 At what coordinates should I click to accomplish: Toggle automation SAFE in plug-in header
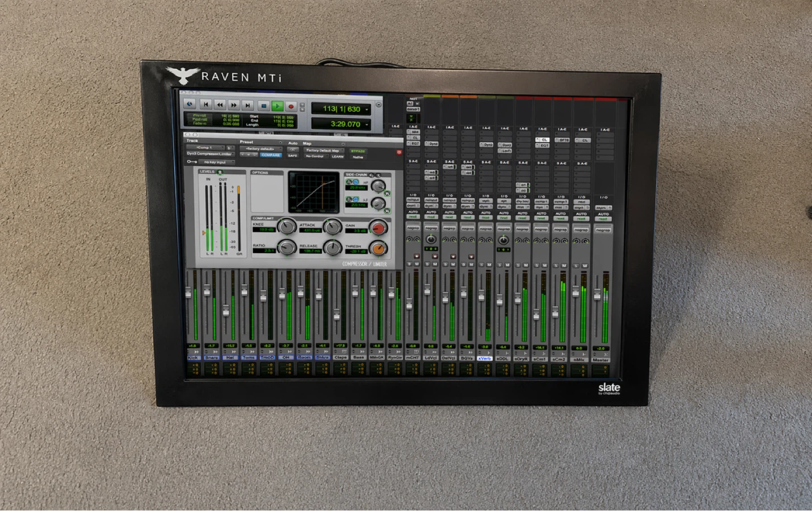coord(293,156)
